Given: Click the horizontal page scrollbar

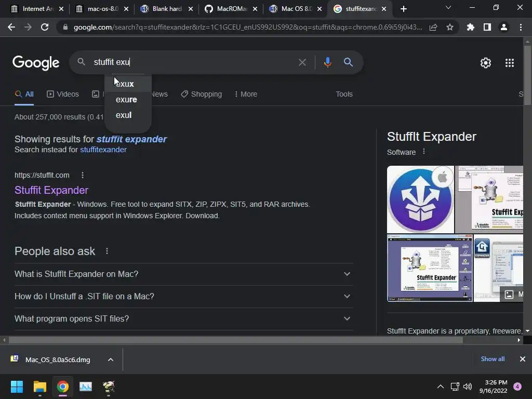Looking at the screenshot, I should tap(236, 340).
